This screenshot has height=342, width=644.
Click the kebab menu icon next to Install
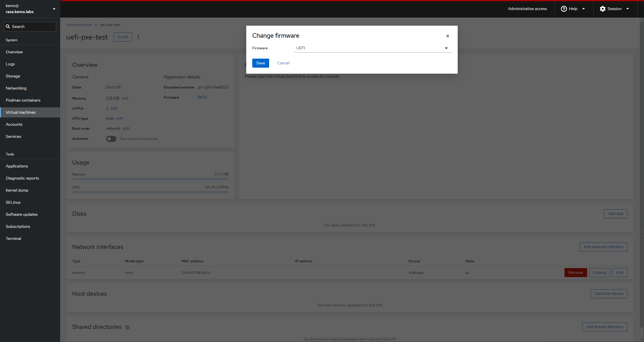click(138, 37)
